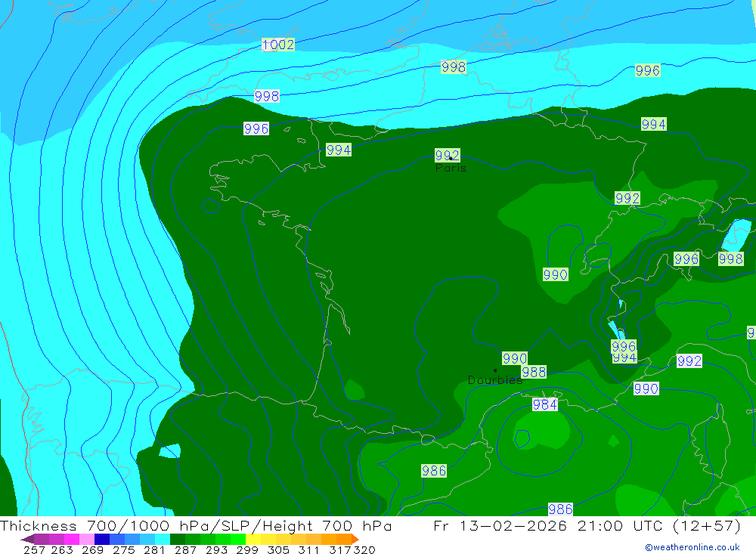Select the Paris city name

tap(451, 169)
